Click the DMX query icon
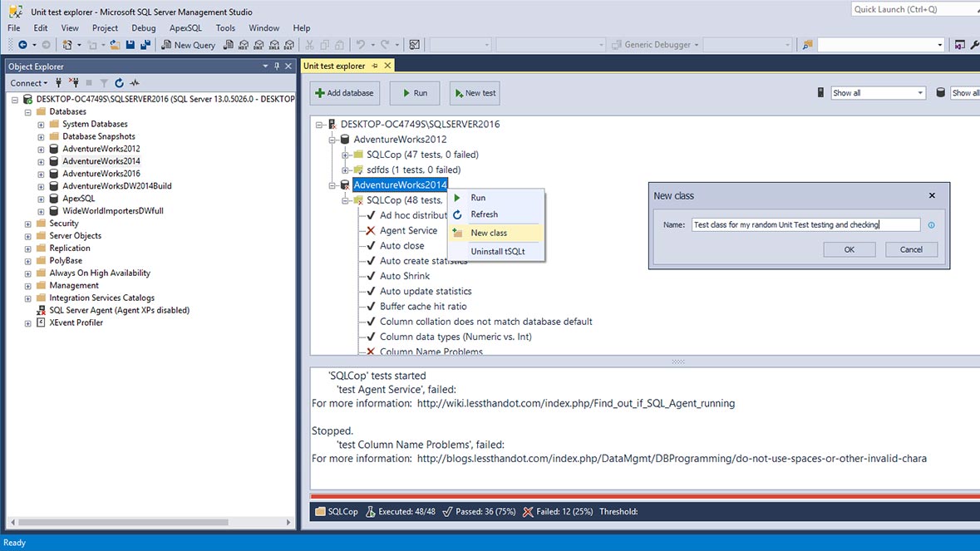The image size is (980, 551). coord(259,44)
